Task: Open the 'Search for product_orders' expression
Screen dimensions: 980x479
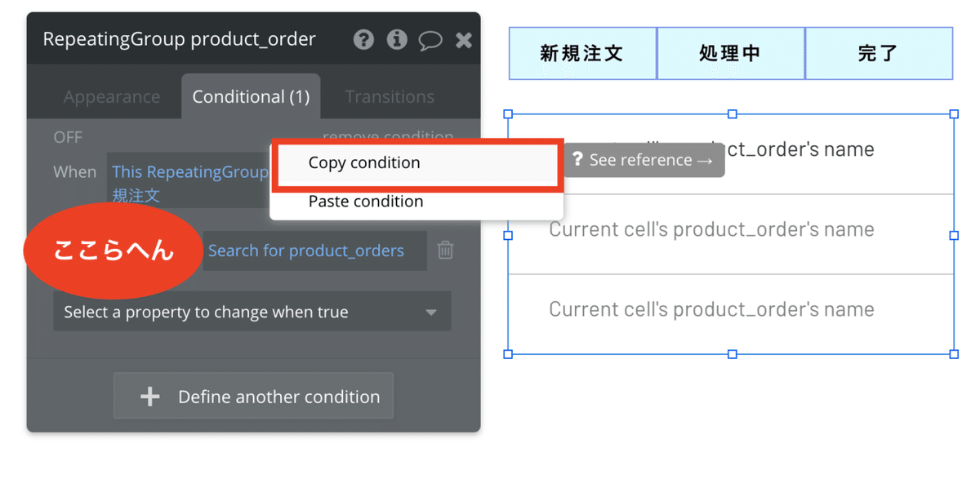Action: [306, 251]
